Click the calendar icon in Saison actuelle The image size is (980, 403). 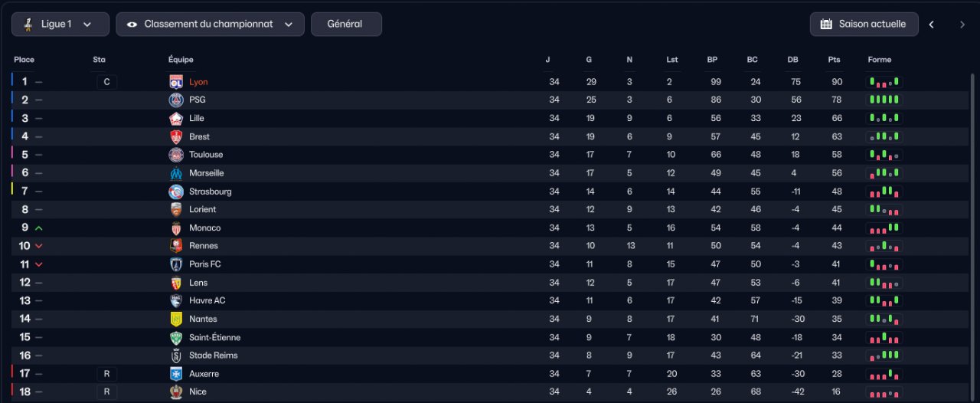point(826,24)
